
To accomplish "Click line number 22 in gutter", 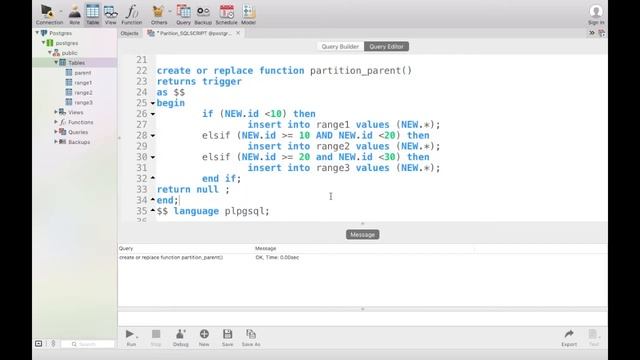I will click(142, 71).
